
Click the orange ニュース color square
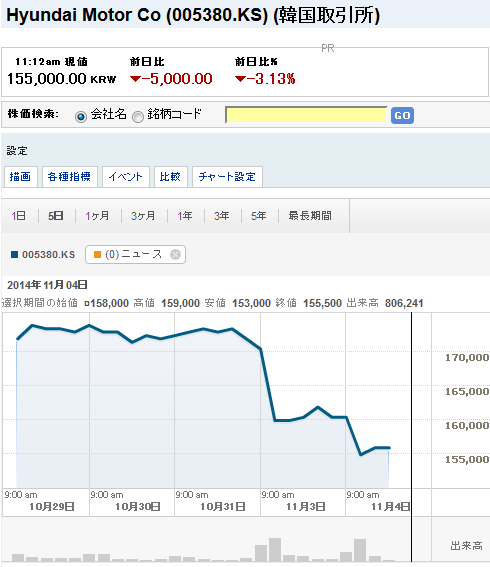[97, 255]
